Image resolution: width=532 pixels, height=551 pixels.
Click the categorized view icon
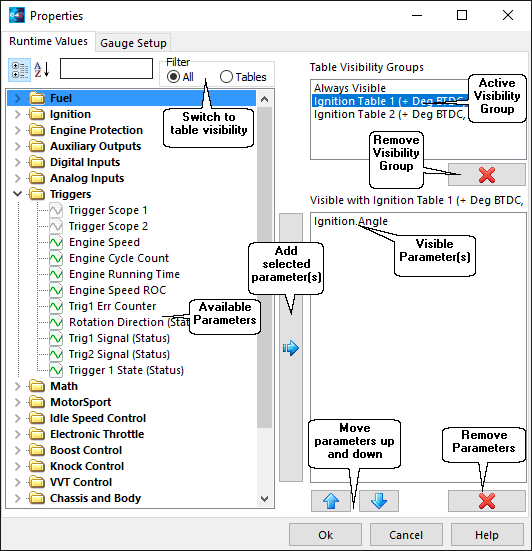click(19, 70)
